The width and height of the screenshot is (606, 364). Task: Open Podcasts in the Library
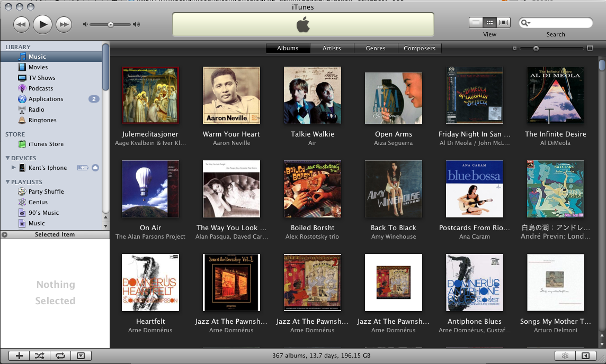[x=51, y=88]
